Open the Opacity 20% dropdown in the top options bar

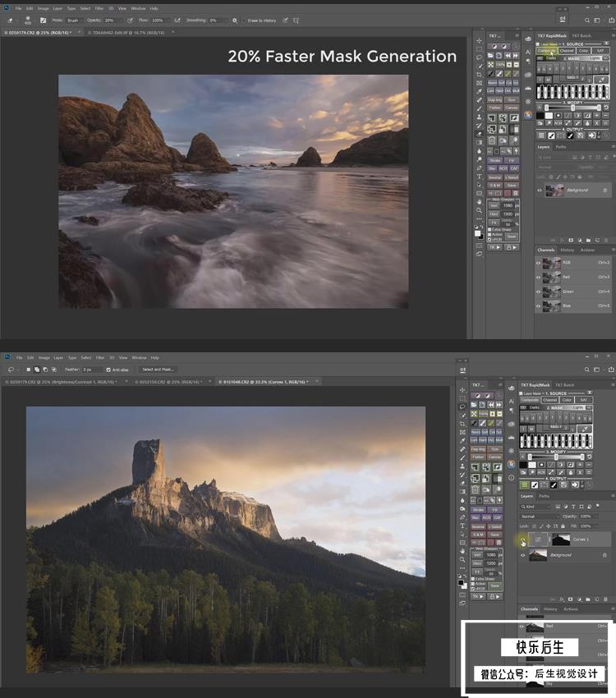point(113,21)
